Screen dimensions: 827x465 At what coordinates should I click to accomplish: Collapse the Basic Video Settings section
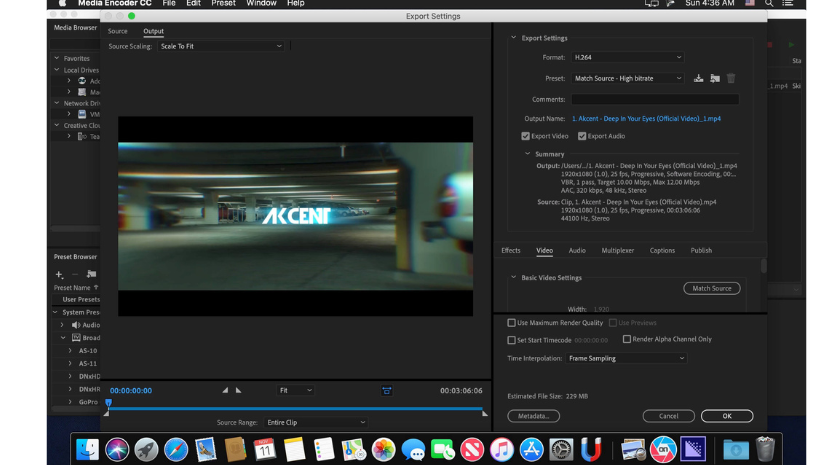514,277
